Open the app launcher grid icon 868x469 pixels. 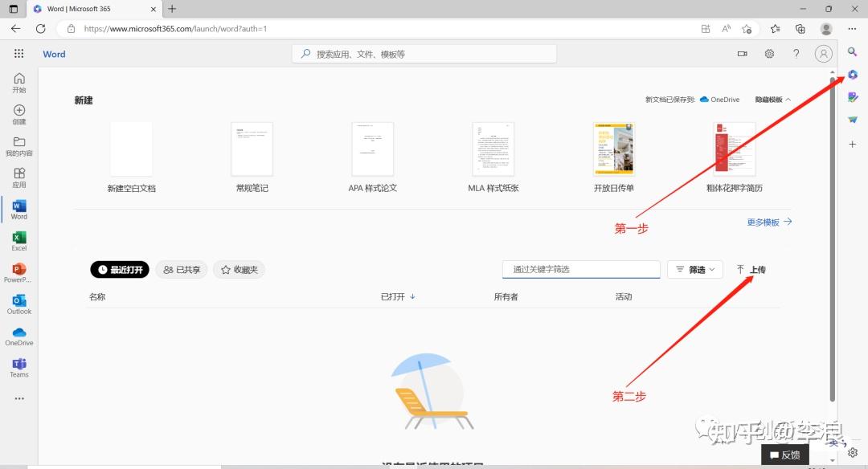coord(18,53)
